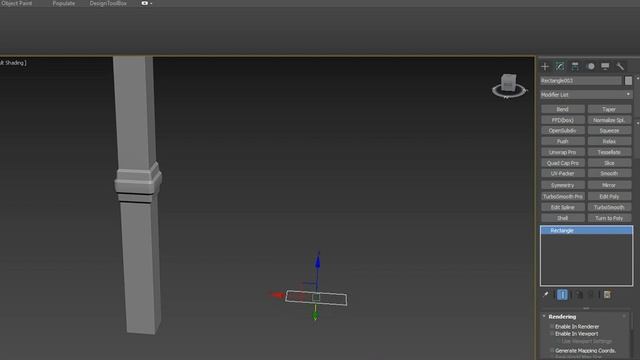Open the Modifier List dropdown
This screenshot has height=360, width=640.
pyautogui.click(x=587, y=95)
